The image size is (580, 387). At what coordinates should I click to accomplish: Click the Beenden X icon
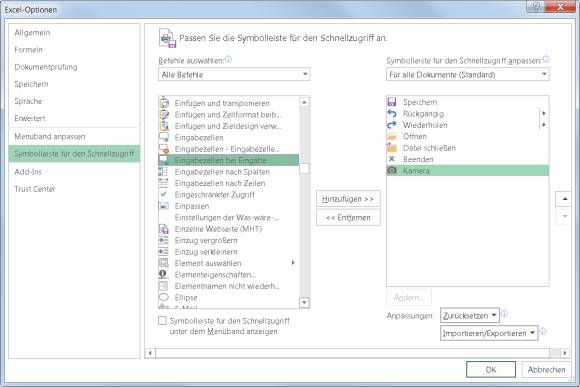click(391, 159)
